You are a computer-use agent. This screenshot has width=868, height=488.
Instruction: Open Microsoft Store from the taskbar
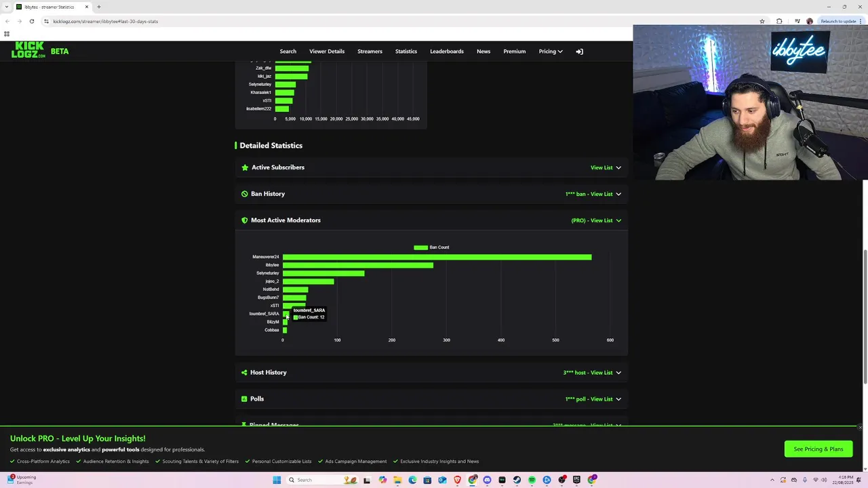click(427, 480)
